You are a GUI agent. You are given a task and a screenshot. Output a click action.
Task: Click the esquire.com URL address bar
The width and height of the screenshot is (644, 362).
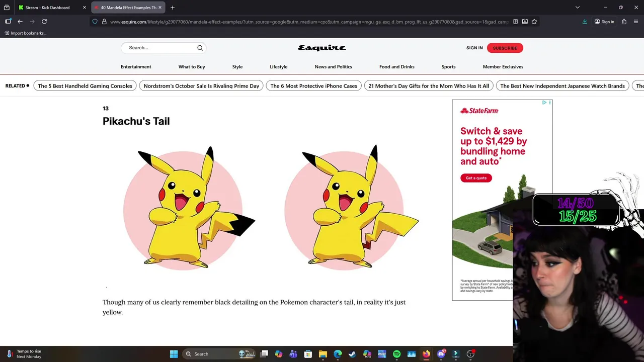309,22
